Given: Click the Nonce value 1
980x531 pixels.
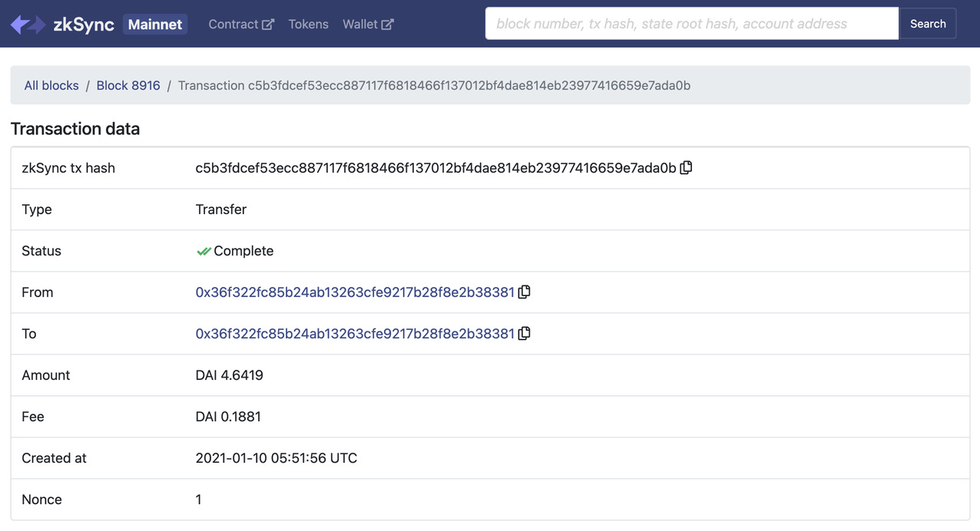Looking at the screenshot, I should tap(199, 499).
